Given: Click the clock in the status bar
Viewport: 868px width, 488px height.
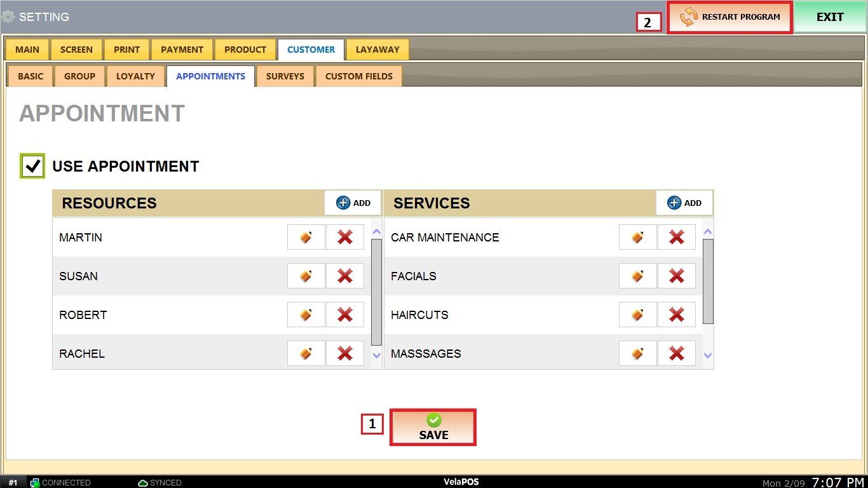Looking at the screenshot, I should pos(838,482).
